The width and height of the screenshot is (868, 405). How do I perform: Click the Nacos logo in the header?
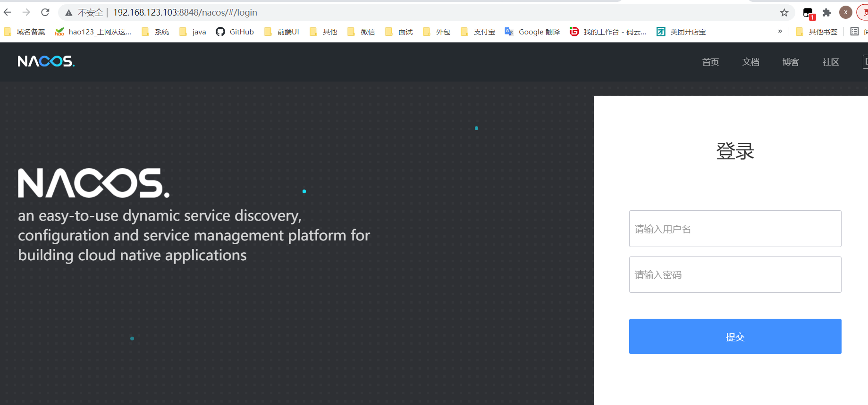[46, 61]
